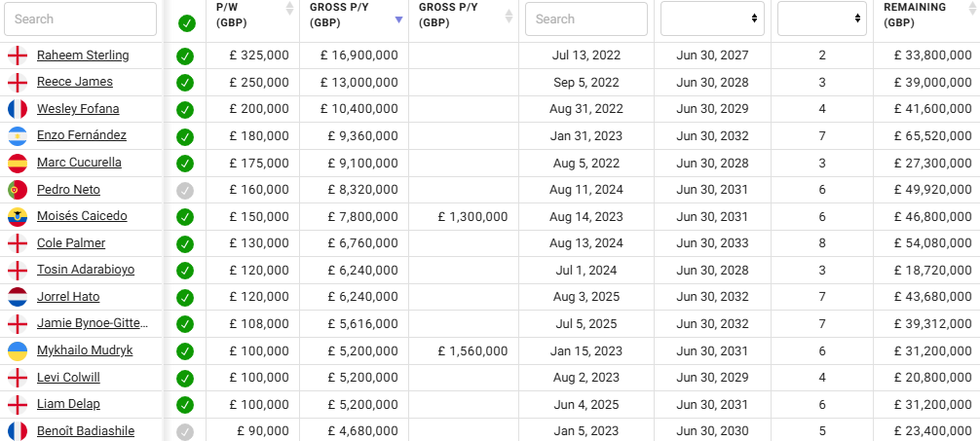The height and width of the screenshot is (441, 980).
Task: Sort by the P/W (GBP) column
Action: (x=249, y=16)
